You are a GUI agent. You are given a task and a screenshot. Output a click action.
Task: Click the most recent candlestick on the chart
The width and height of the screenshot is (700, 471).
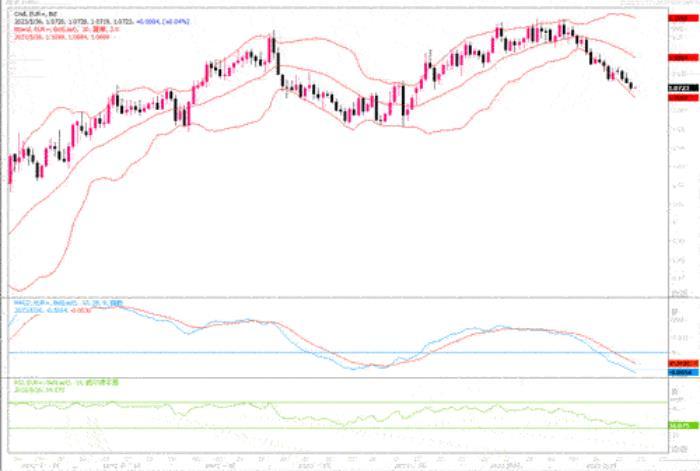[x=634, y=87]
